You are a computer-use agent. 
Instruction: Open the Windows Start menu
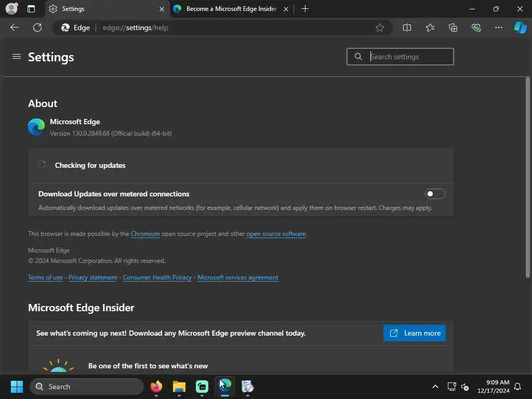tap(17, 387)
